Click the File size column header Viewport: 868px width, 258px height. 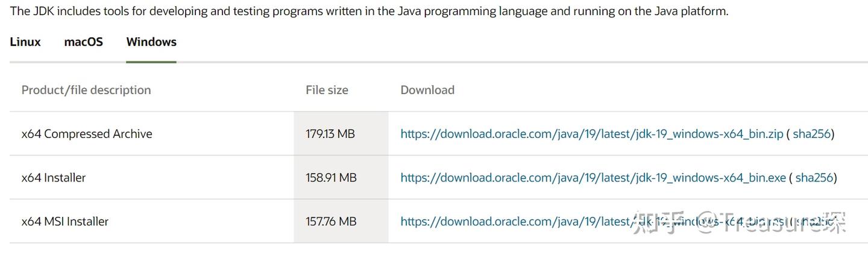(327, 90)
